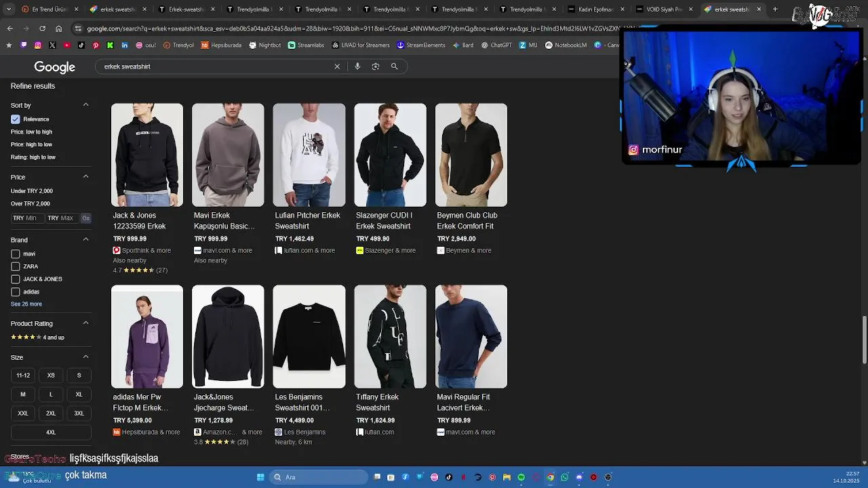Switch to the VOID Siyah tab

664,9
